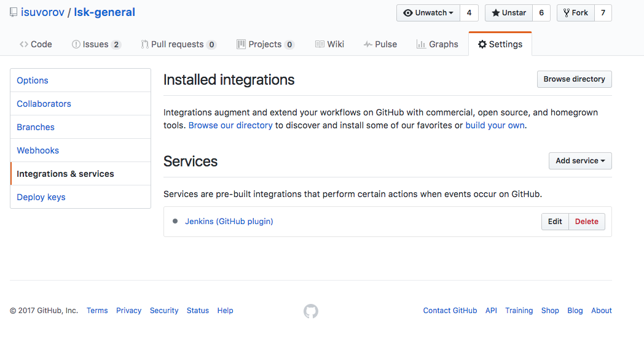This screenshot has height=342, width=644.
Task: Open Branches in the settings sidebar
Action: point(80,127)
